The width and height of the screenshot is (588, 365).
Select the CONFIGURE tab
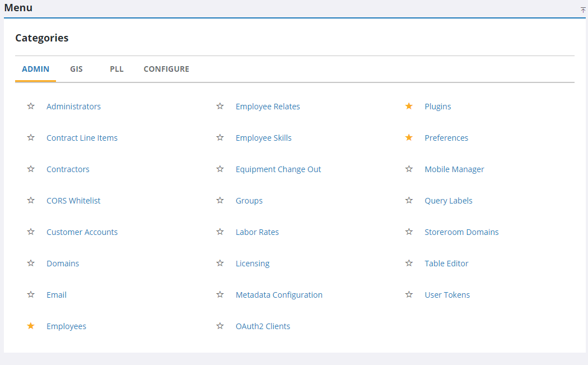(166, 69)
